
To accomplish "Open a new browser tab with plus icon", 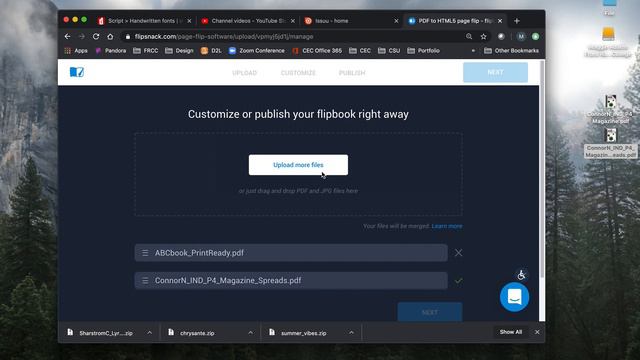I will (x=517, y=21).
